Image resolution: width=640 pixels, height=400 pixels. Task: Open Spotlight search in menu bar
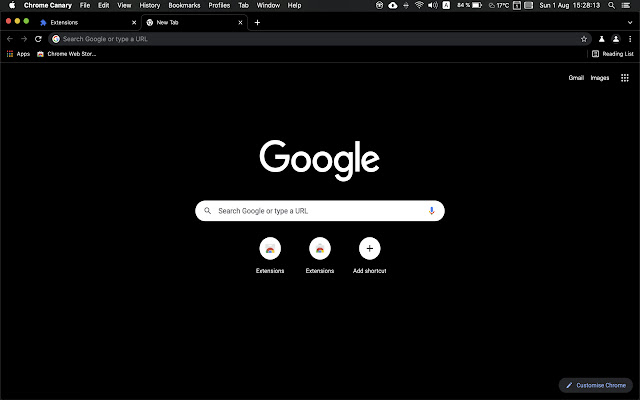(611, 5)
